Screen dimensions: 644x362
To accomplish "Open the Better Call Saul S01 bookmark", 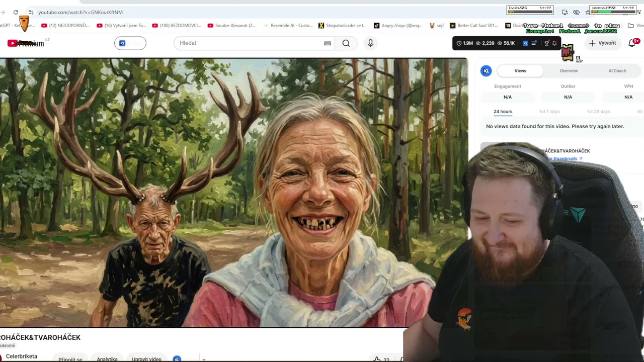I will [x=474, y=26].
